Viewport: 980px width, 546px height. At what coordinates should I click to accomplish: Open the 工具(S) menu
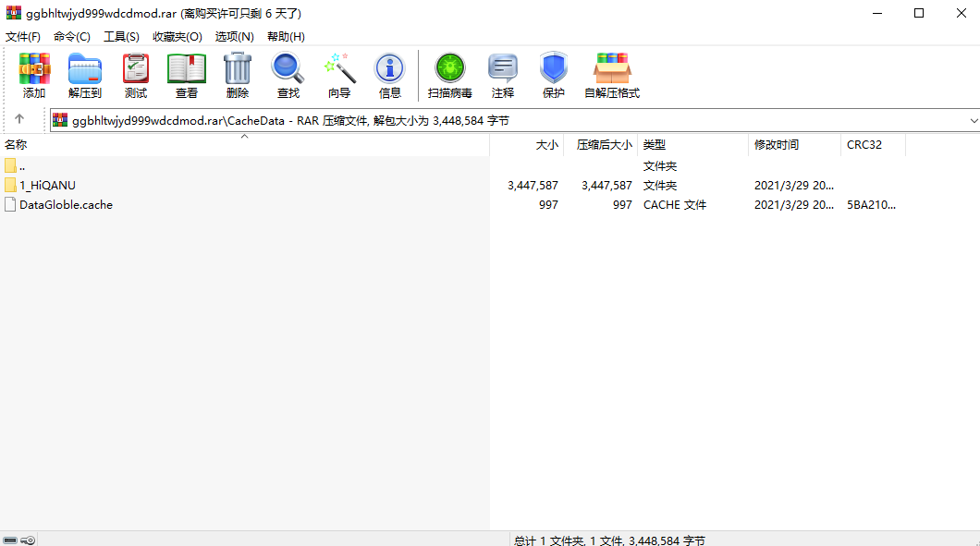(121, 37)
